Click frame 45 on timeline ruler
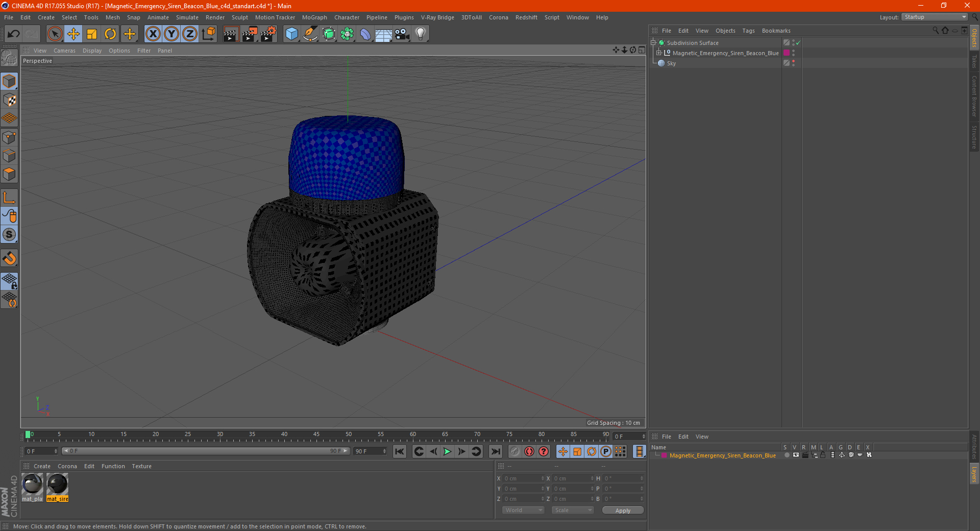The image size is (980, 531). tap(316, 435)
